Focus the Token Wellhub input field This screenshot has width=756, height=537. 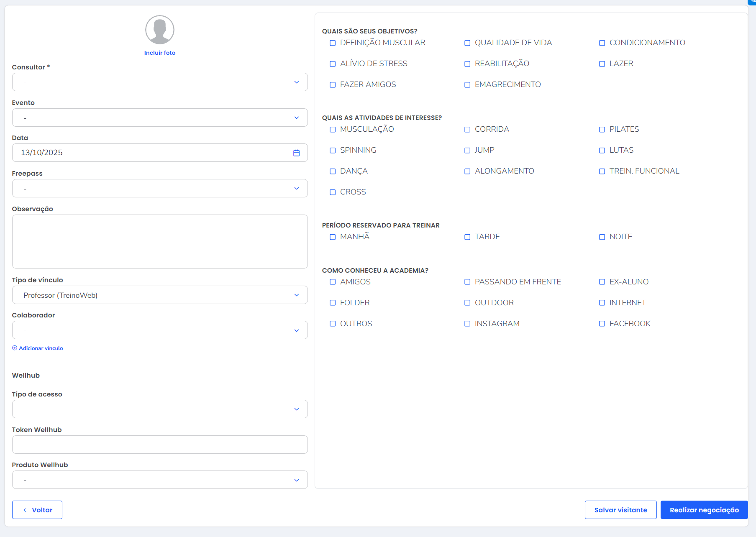159,445
